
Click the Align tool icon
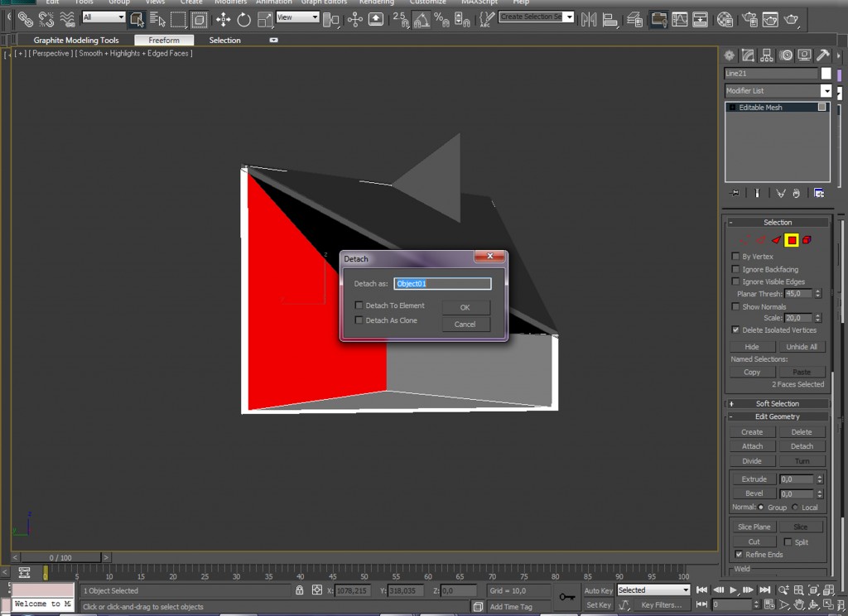pos(610,20)
